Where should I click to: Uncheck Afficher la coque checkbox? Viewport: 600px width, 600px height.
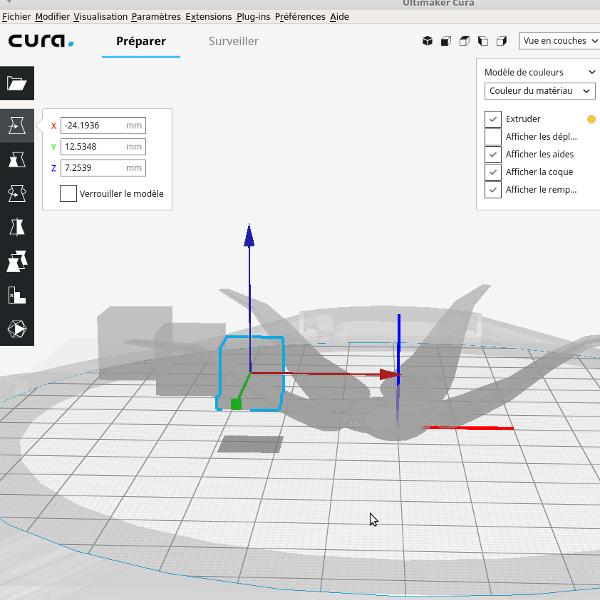coord(493,172)
